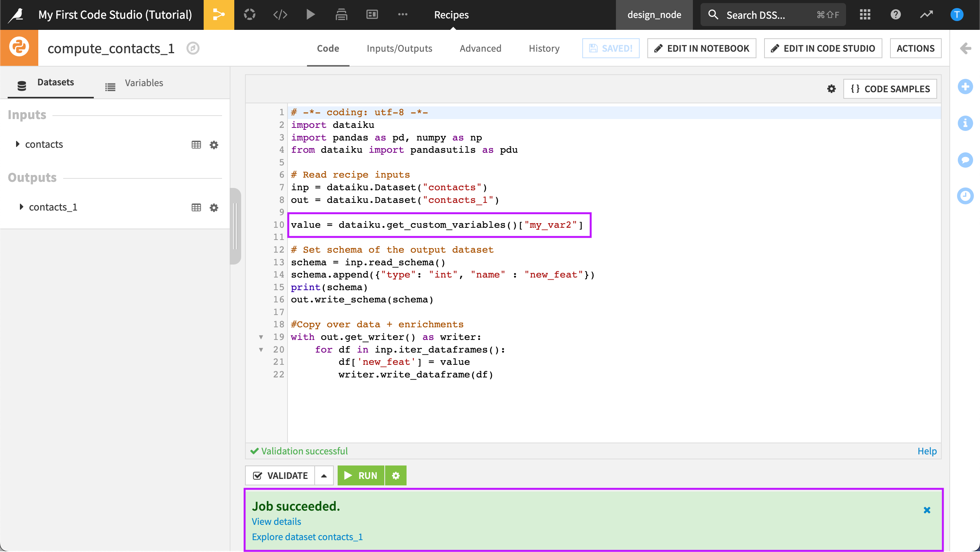Dismiss the Job succeeded message
The height and width of the screenshot is (552, 980).
[x=927, y=510]
